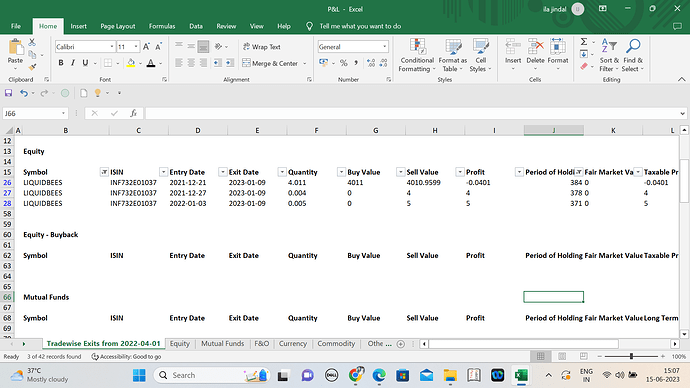Toggle Italic formatting
The height and width of the screenshot is (388, 690).
pos(73,63)
